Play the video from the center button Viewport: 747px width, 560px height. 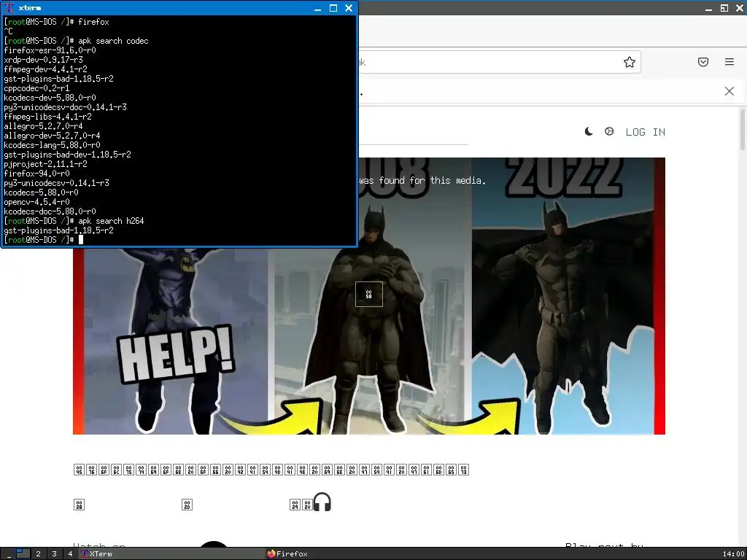[x=369, y=295]
